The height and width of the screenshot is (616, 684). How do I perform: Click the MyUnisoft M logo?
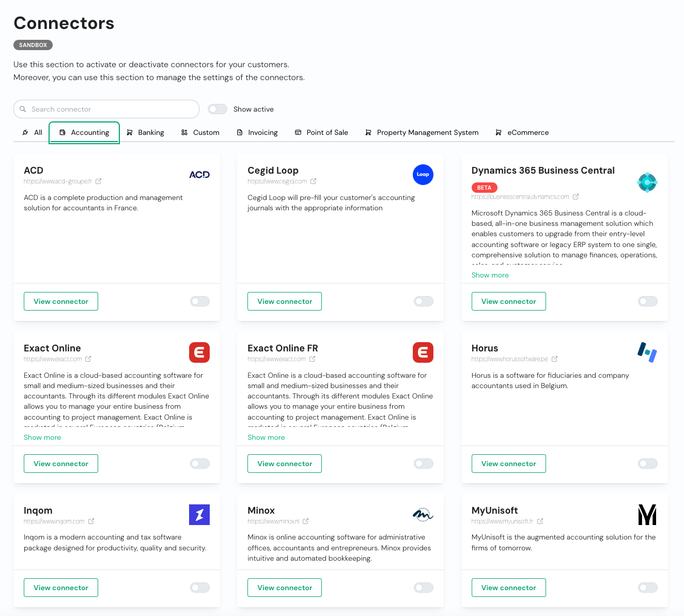click(x=647, y=515)
